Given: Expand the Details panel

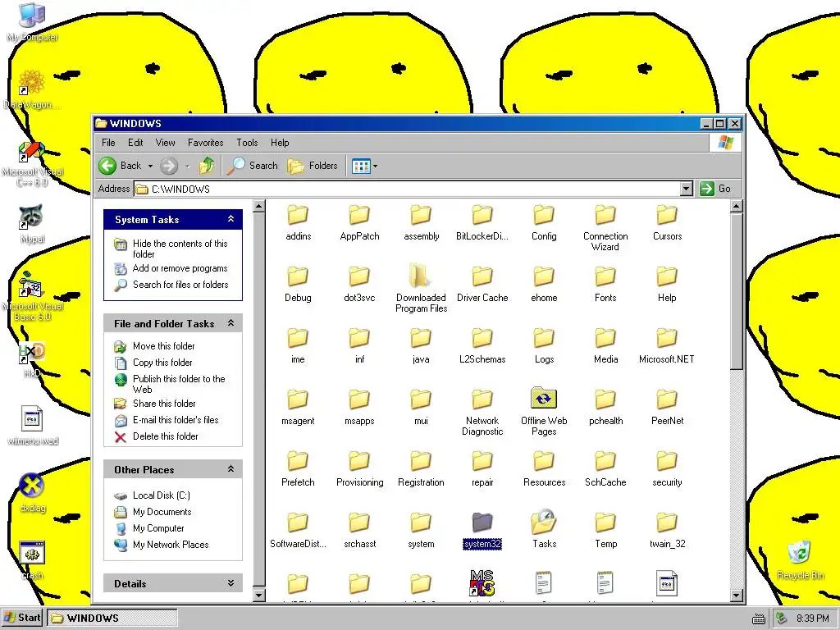Looking at the screenshot, I should tap(231, 583).
